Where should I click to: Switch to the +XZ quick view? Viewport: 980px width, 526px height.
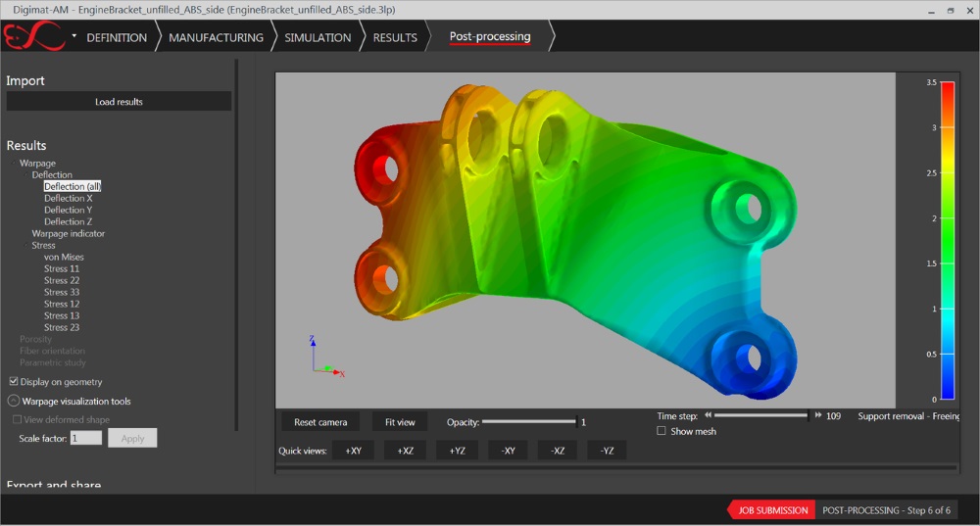click(x=404, y=451)
